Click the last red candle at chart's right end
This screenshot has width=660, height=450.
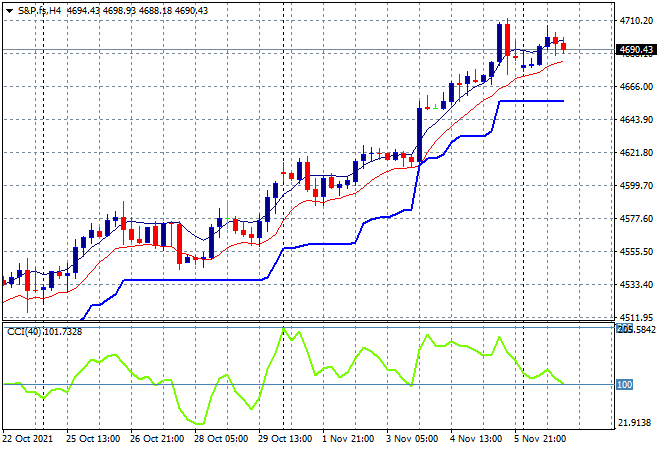click(x=564, y=46)
